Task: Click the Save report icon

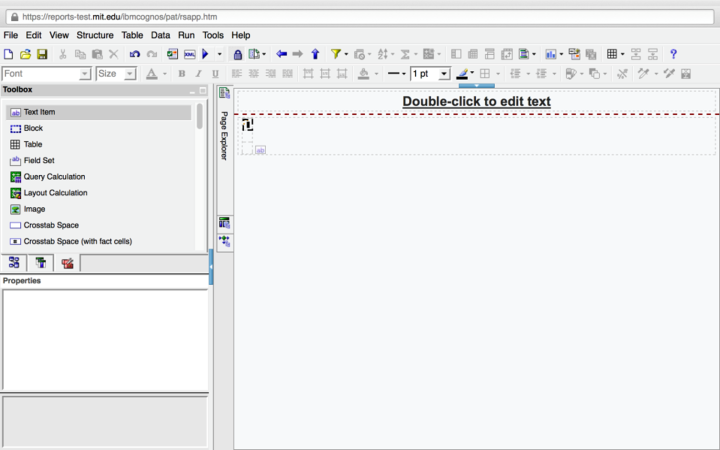Action: [42, 54]
